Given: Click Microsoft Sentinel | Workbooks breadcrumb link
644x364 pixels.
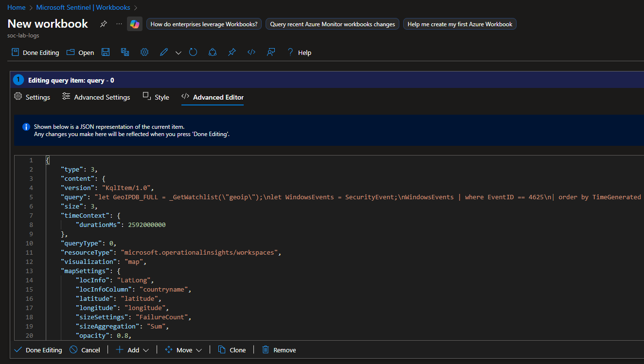Looking at the screenshot, I should pyautogui.click(x=83, y=7).
